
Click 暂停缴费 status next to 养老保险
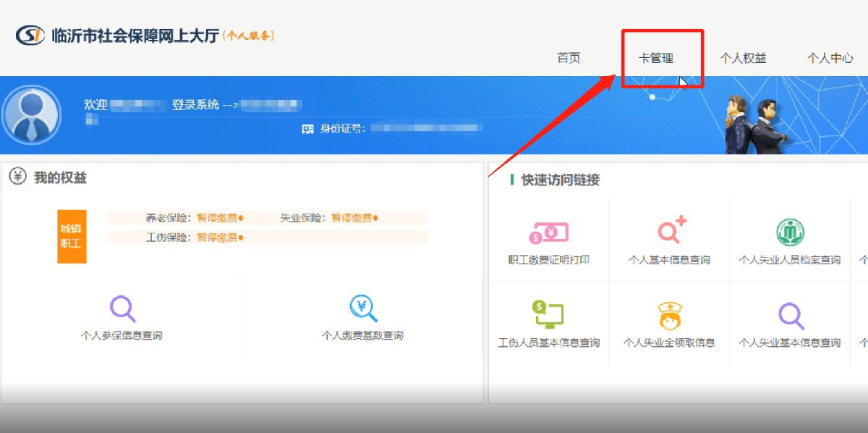point(219,217)
